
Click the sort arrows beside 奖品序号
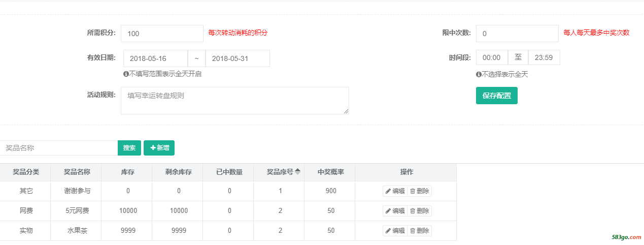pos(298,172)
